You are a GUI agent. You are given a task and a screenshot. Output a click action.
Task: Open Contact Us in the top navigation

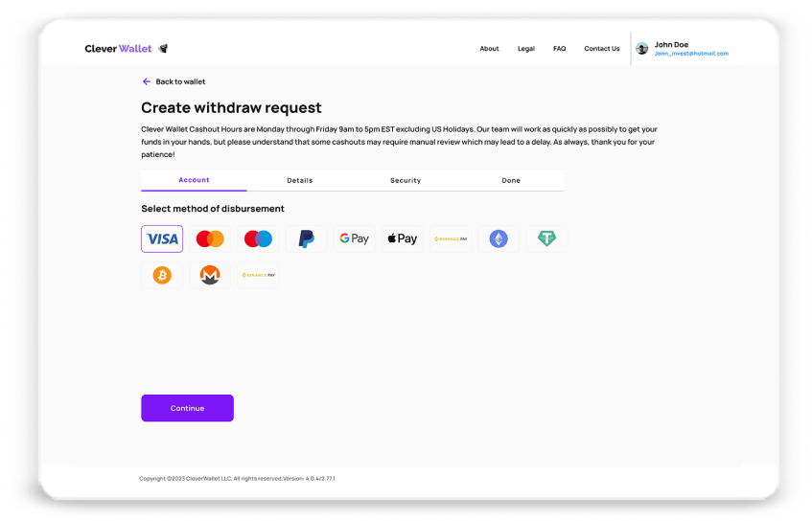(602, 49)
